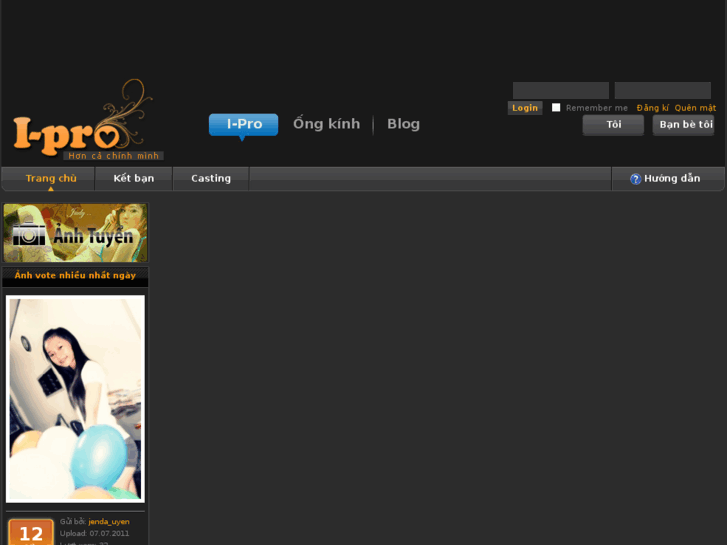
Task: Click the Quên mật forgot password link
Action: (695, 108)
